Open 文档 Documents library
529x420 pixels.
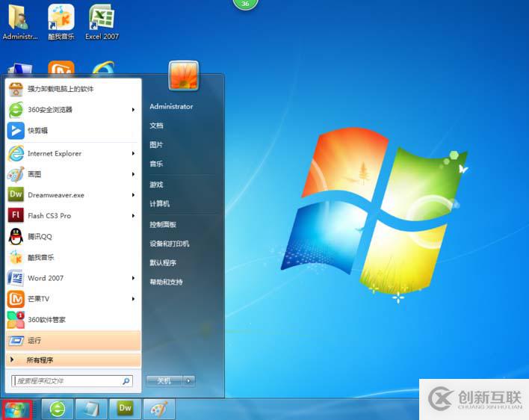(x=157, y=126)
